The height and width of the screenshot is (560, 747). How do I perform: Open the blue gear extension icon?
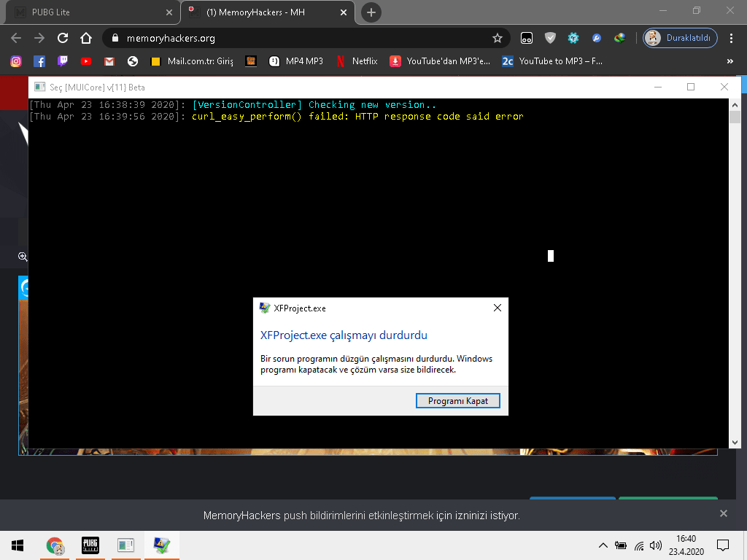(x=573, y=38)
